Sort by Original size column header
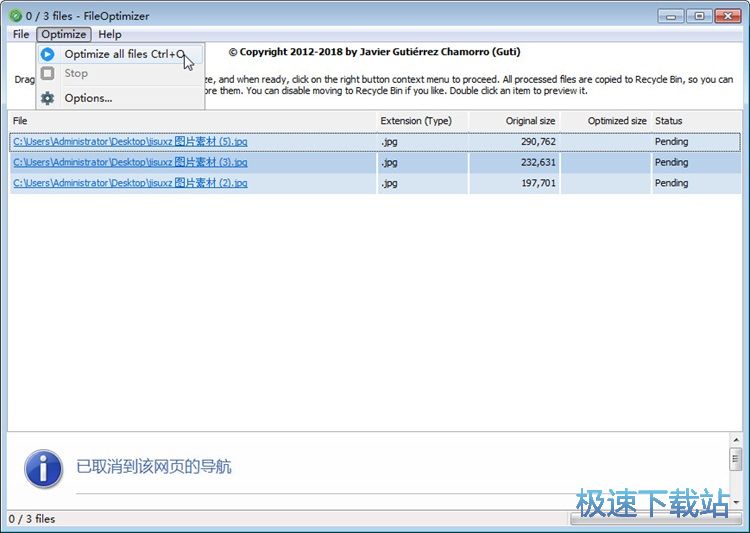This screenshot has width=750, height=533. 514,121
